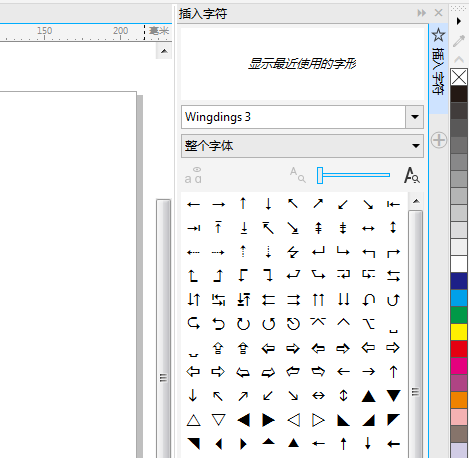This screenshot has width=470, height=458.
Task: Collapse the 插入字符 docker with double-arrow icon
Action: [x=422, y=13]
